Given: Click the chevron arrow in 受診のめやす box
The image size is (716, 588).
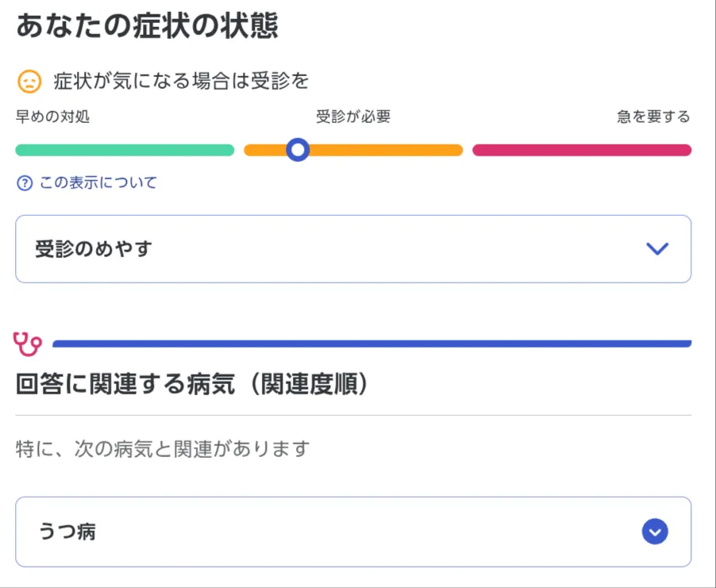Looking at the screenshot, I should tap(657, 249).
